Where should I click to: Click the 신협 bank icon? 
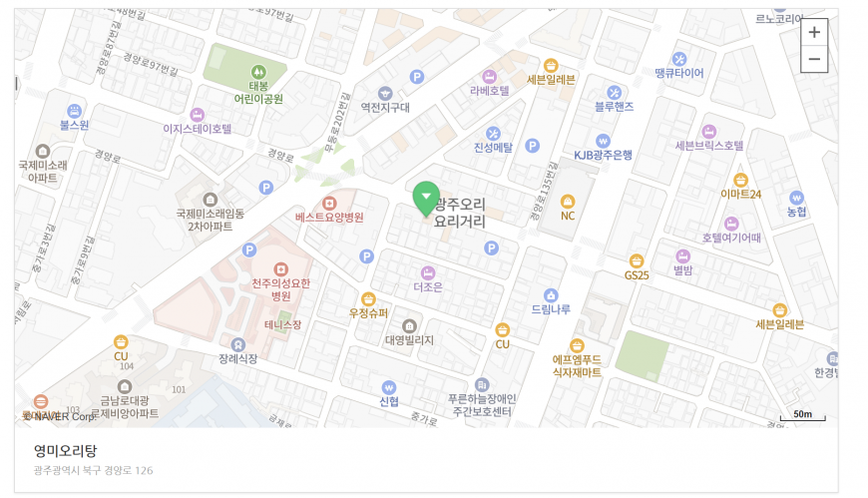tap(389, 387)
